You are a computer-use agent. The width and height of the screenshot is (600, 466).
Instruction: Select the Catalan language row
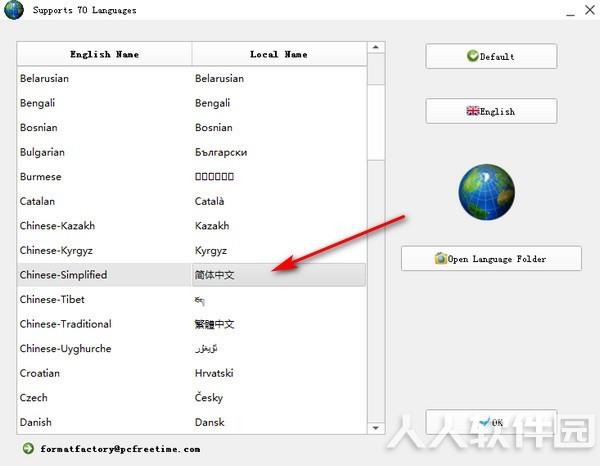click(x=191, y=201)
